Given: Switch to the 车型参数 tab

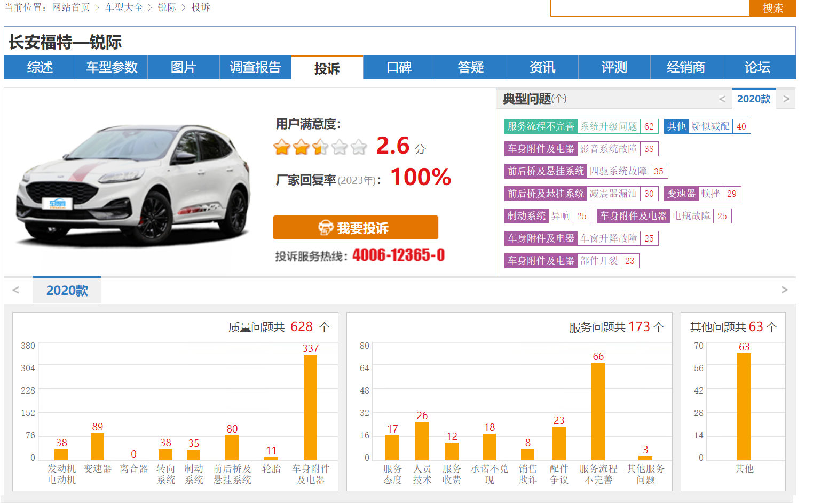Looking at the screenshot, I should tap(112, 67).
